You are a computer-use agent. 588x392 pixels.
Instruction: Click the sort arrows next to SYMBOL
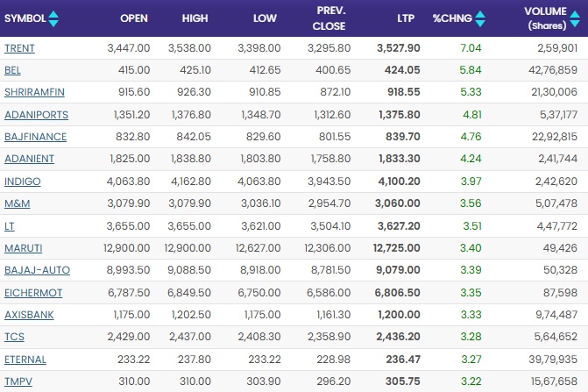pos(54,18)
